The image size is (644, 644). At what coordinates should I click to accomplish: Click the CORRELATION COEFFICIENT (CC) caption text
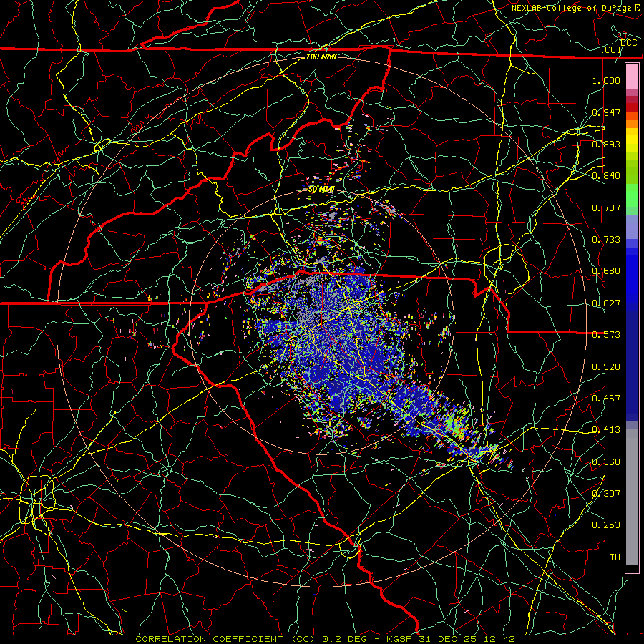coord(225,639)
